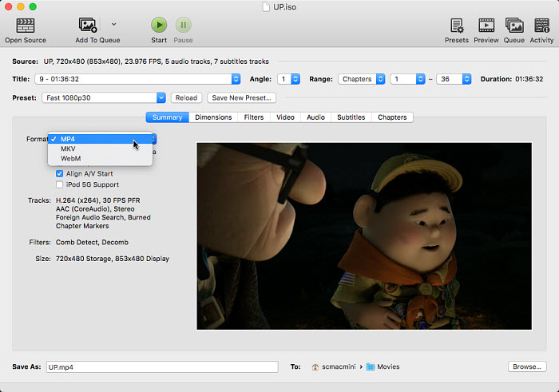This screenshot has width=559, height=392.
Task: Show the Queue window icon
Action: pyautogui.click(x=514, y=26)
